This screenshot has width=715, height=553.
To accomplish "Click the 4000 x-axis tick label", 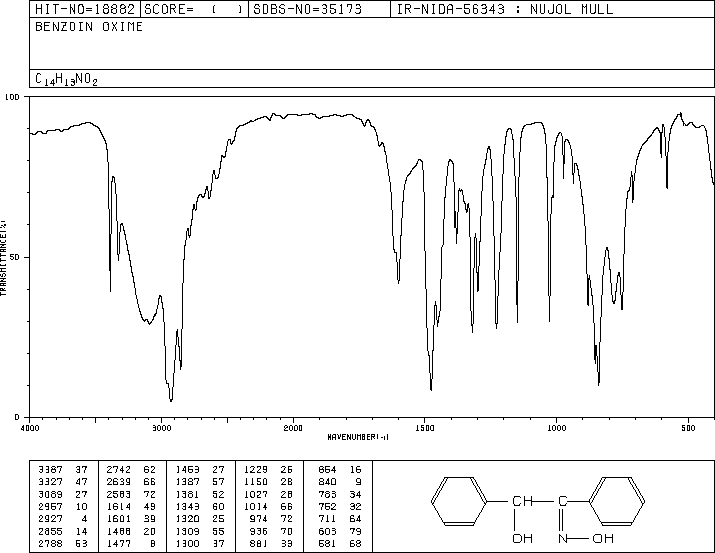I will click(x=30, y=428).
